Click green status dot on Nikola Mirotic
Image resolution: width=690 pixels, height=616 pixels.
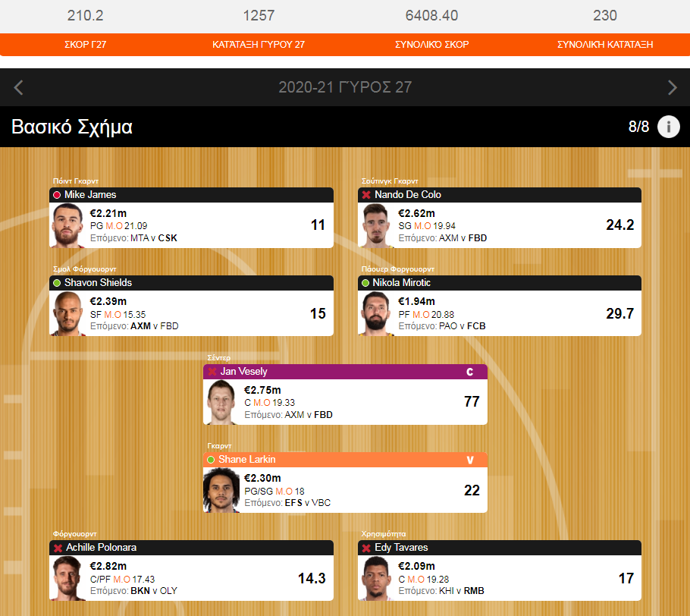tap(365, 283)
